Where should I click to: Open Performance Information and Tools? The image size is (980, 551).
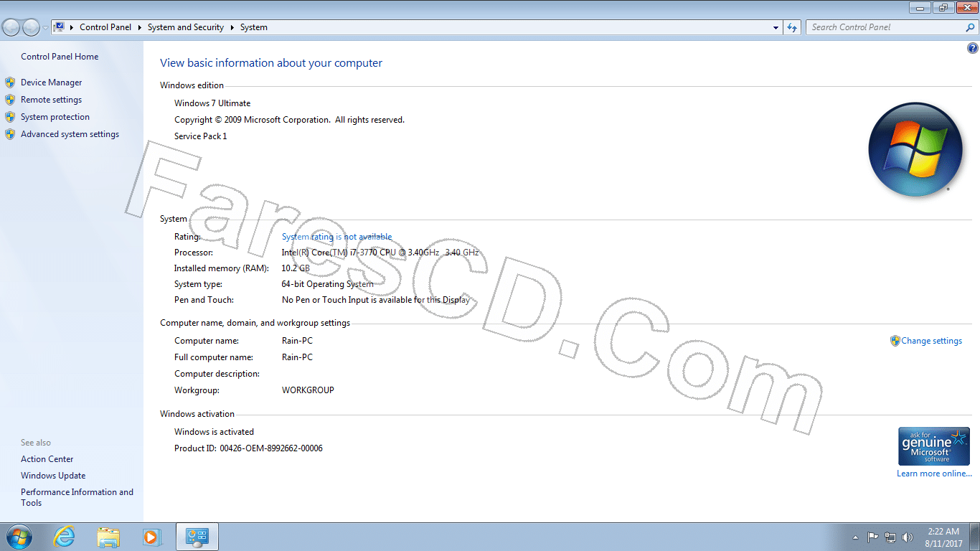point(77,497)
